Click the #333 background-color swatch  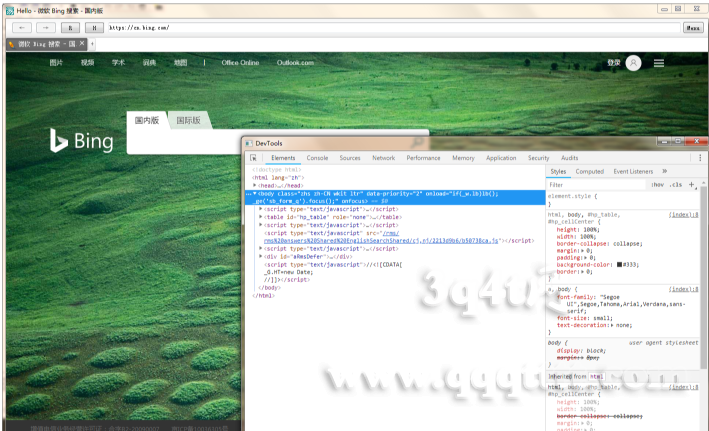pos(619,265)
